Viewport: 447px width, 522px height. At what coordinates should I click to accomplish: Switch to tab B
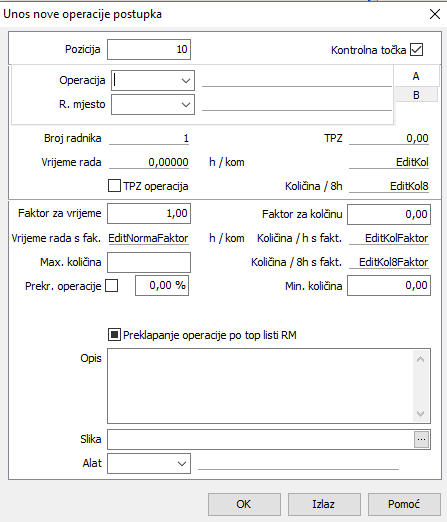pos(416,95)
